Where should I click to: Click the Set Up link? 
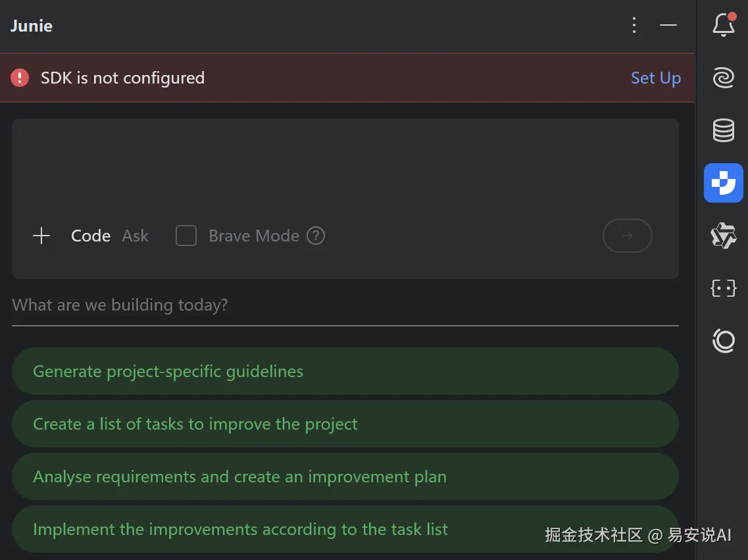(x=655, y=78)
